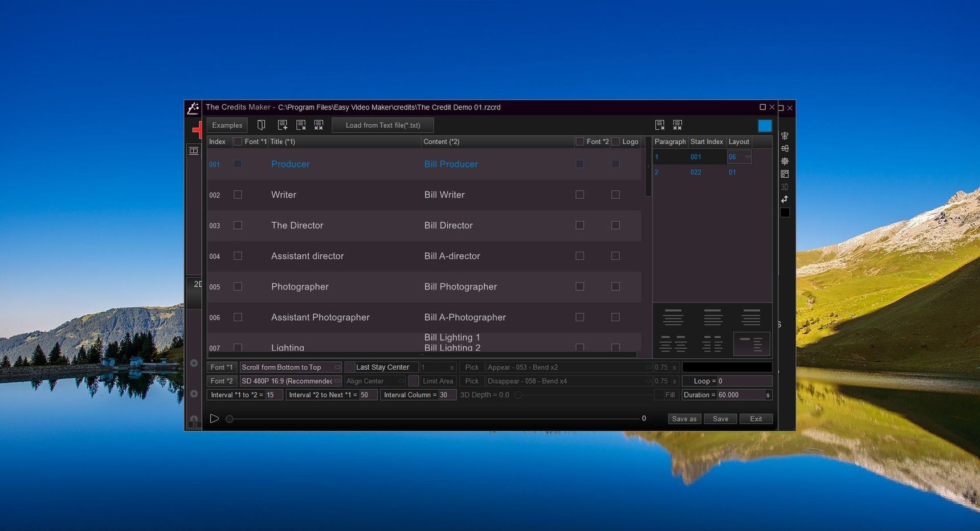Check Logo box for The Director row
The image size is (980, 531).
pos(615,225)
